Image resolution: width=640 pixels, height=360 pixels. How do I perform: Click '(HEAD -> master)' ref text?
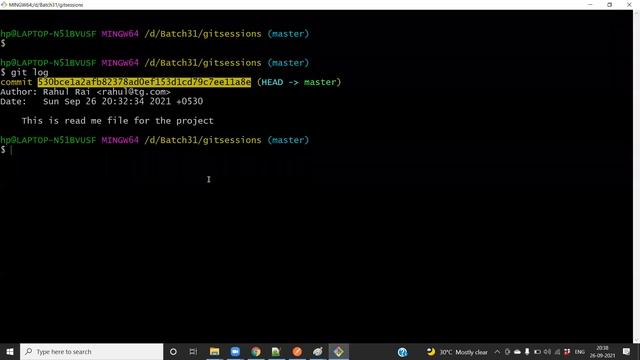coord(299,82)
